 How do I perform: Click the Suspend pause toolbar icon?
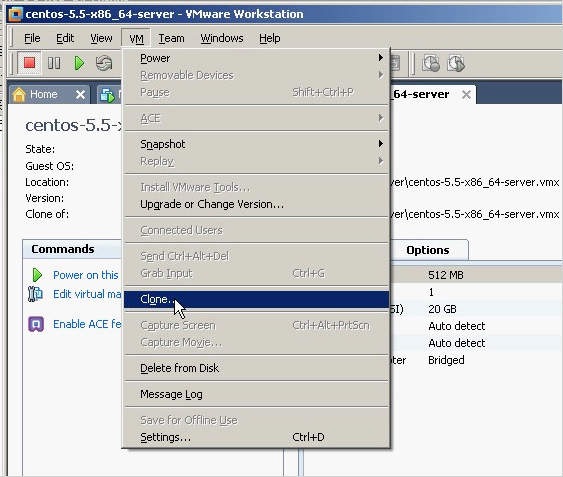pyautogui.click(x=54, y=64)
